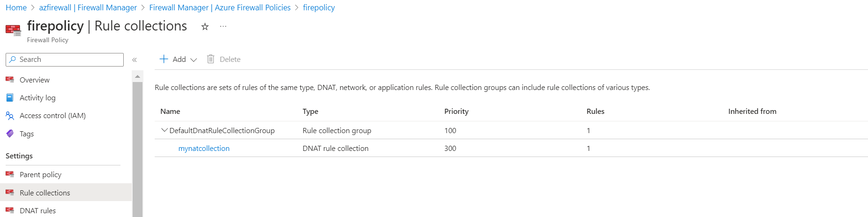Go to the Overview page

[34, 80]
